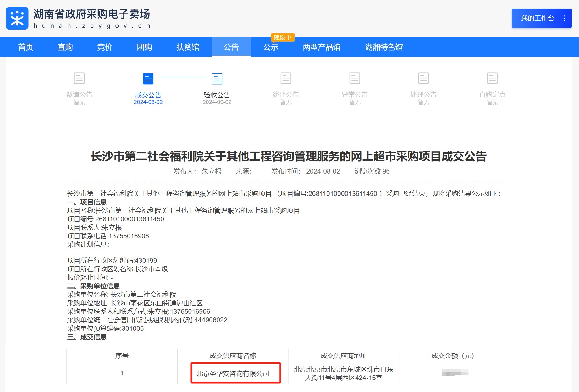Open the 直购 navigation item
579x392 pixels.
coord(65,47)
